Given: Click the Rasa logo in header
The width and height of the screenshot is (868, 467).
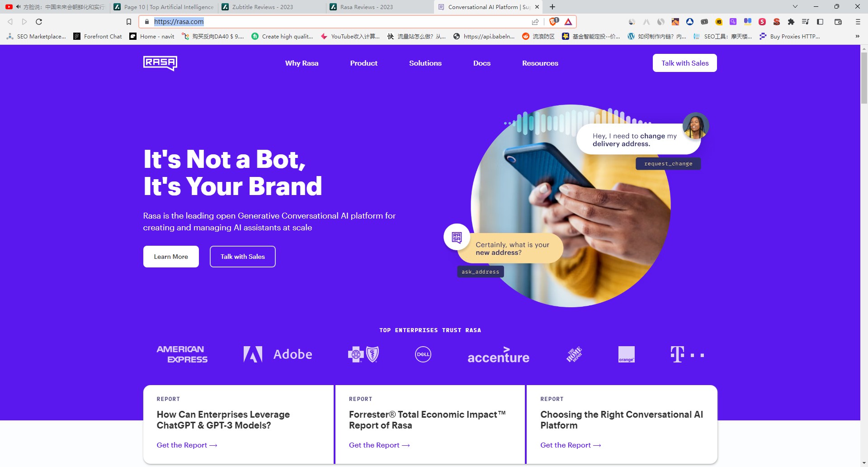Looking at the screenshot, I should click(160, 63).
